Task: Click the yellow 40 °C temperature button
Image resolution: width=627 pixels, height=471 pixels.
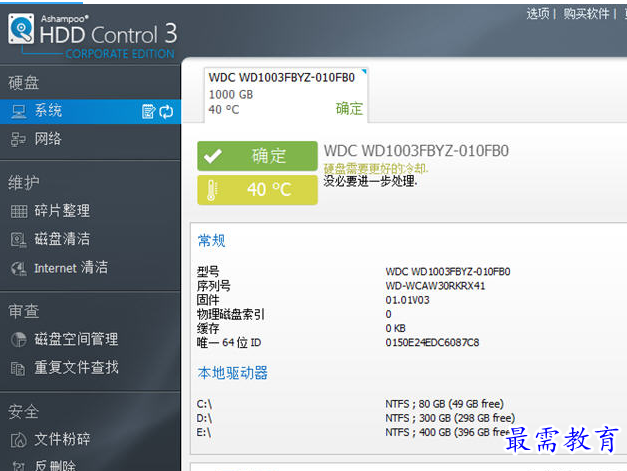Action: (258, 190)
